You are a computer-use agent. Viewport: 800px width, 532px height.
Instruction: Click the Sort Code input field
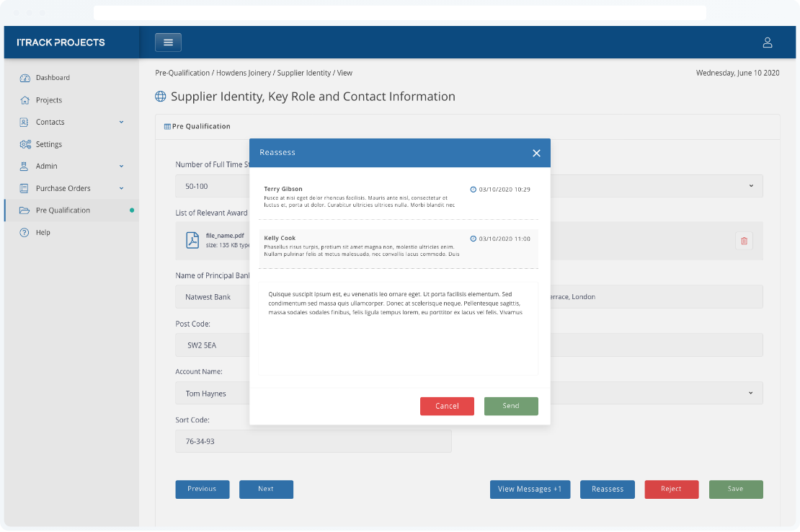pyautogui.click(x=313, y=441)
